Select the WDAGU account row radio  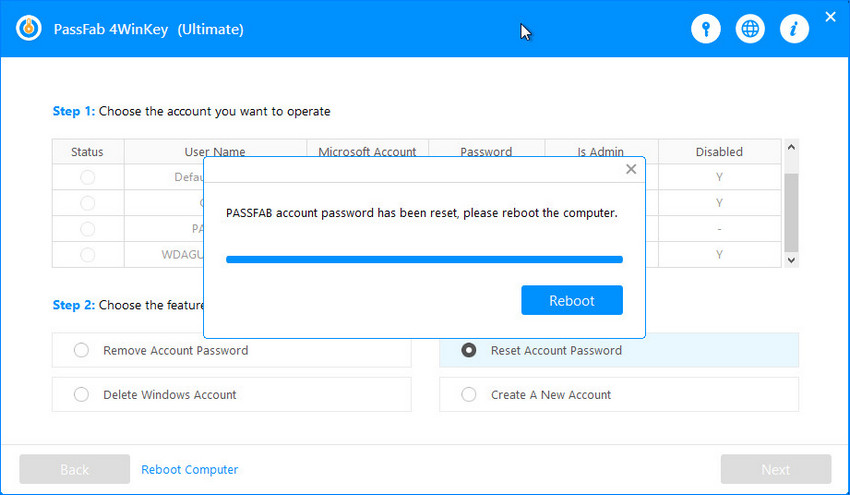[x=87, y=255]
